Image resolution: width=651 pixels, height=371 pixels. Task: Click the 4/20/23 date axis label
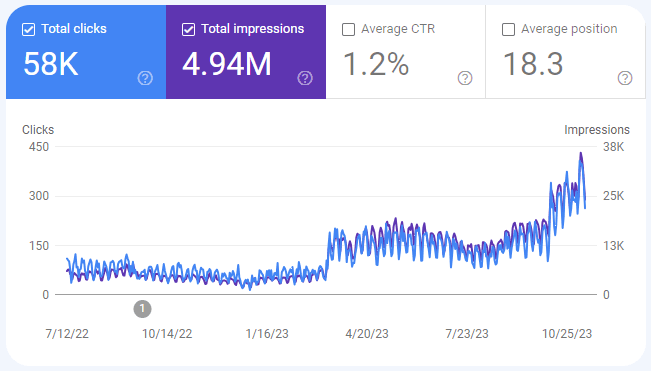(x=367, y=334)
